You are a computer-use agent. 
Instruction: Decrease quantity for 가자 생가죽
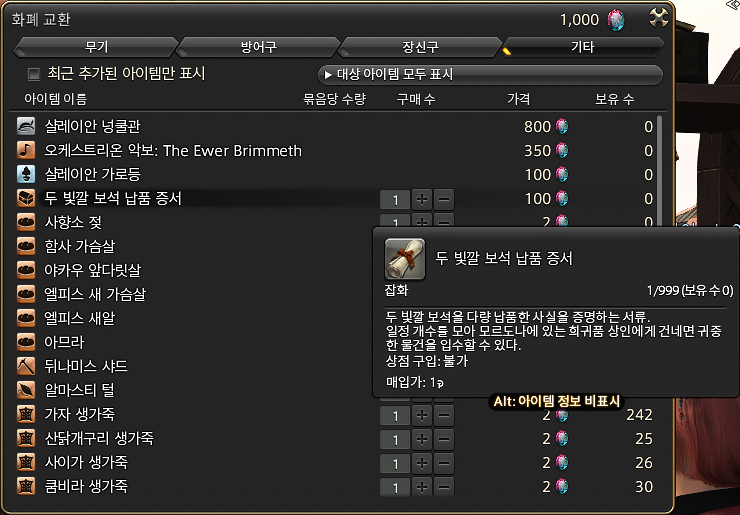[x=444, y=415]
